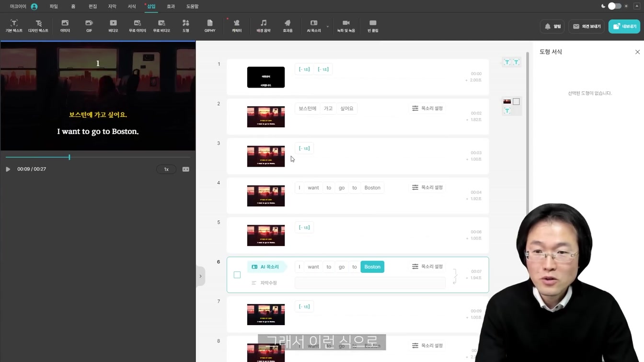644x362 pixels.
Task: Click the 자막수정 subtitle input field
Action: [x=370, y=283]
